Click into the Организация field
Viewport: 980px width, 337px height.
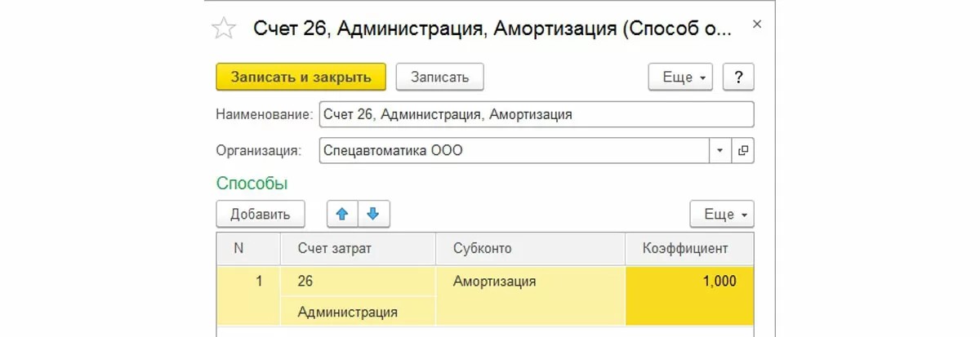tap(514, 151)
